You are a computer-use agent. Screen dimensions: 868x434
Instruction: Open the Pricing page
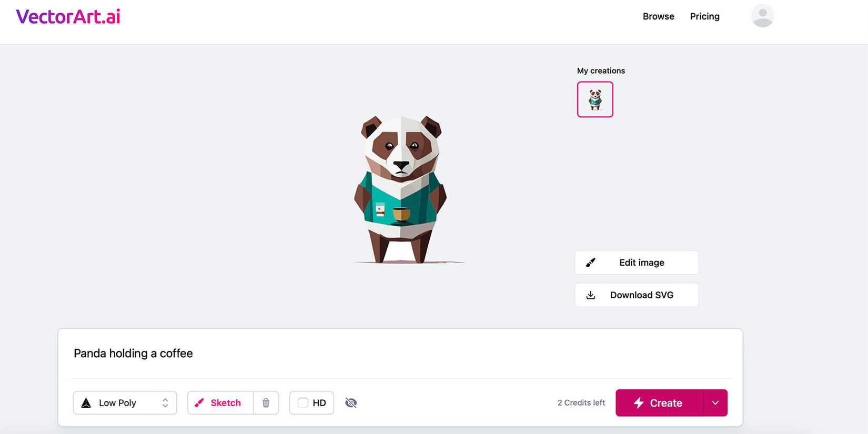coord(704,16)
